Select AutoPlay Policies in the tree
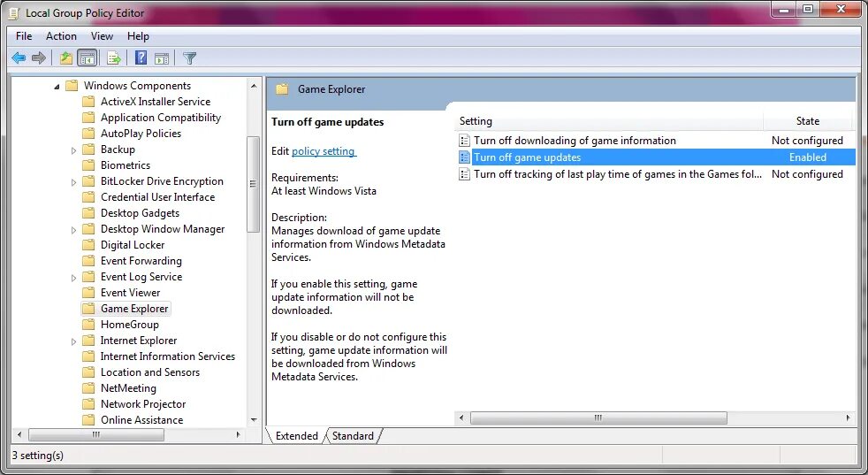 pos(141,134)
